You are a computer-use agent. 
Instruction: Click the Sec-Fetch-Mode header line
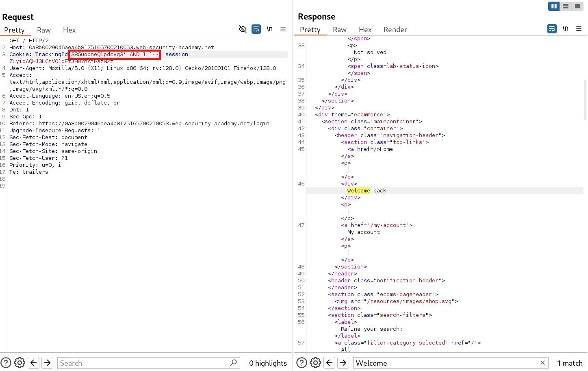[48, 144]
